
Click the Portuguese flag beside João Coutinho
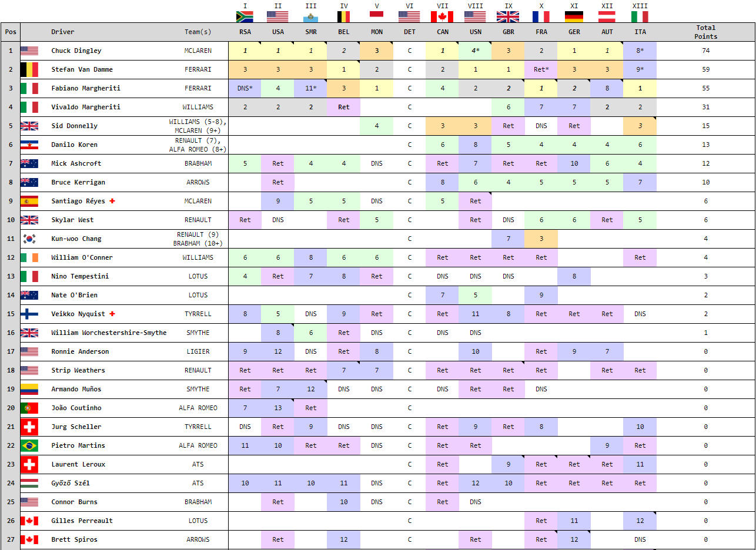pos(29,408)
